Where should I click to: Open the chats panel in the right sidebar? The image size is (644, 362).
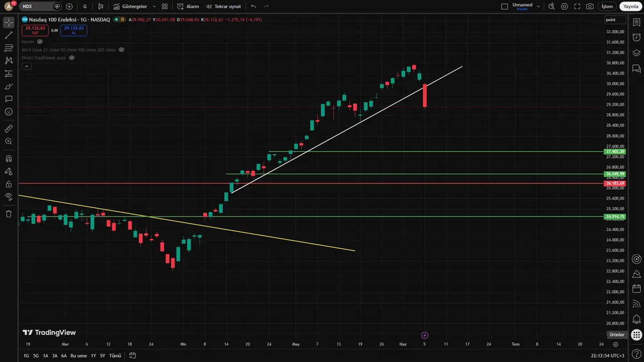tap(636, 68)
